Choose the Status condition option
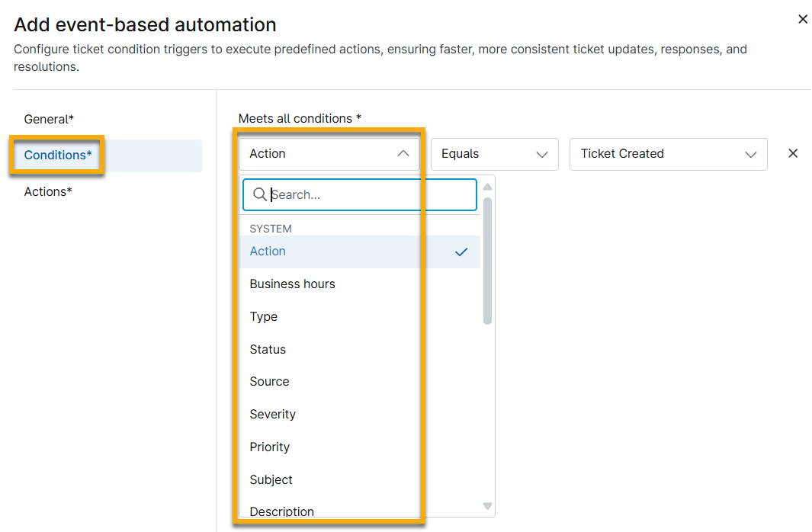812x532 pixels. pyautogui.click(x=268, y=349)
